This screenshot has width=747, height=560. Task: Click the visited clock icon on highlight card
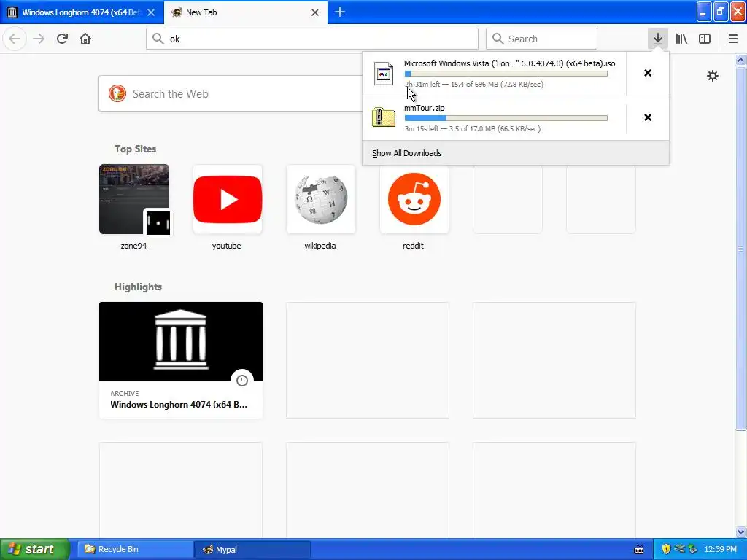242,381
